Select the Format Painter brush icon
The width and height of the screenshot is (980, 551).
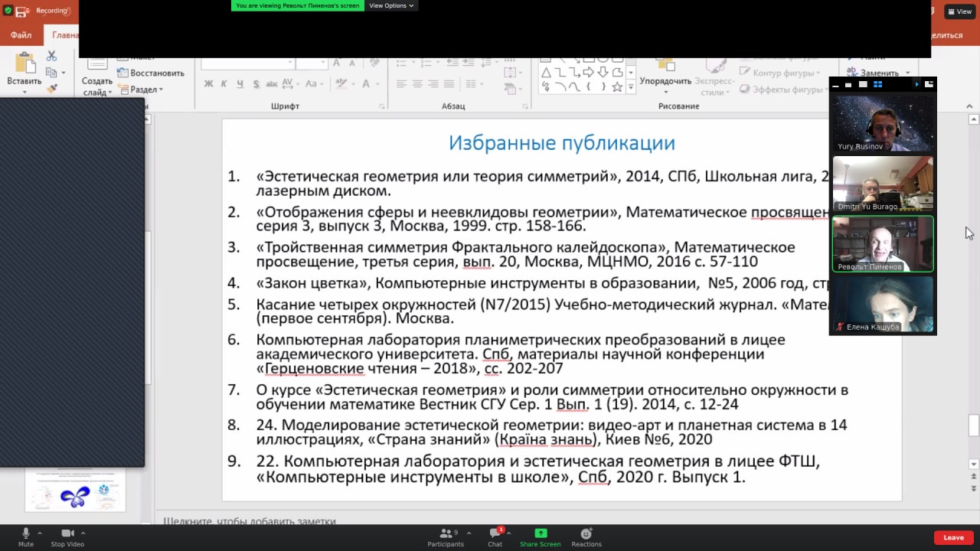51,88
